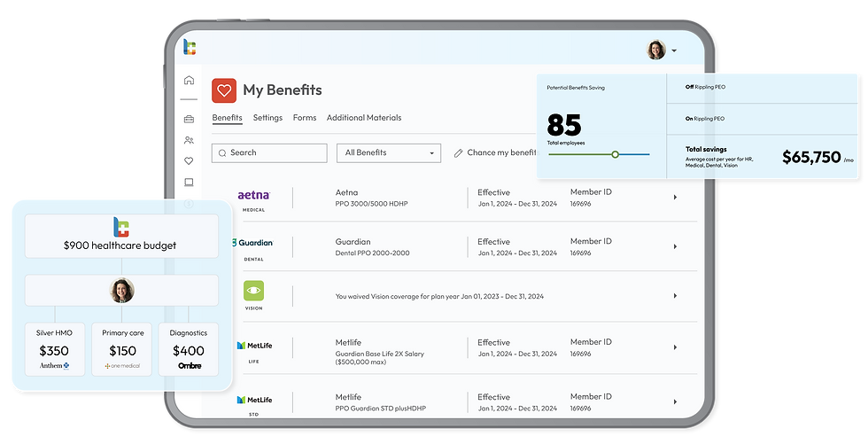Click the green Vision eye icon
The width and height of the screenshot is (868, 444).
(253, 292)
